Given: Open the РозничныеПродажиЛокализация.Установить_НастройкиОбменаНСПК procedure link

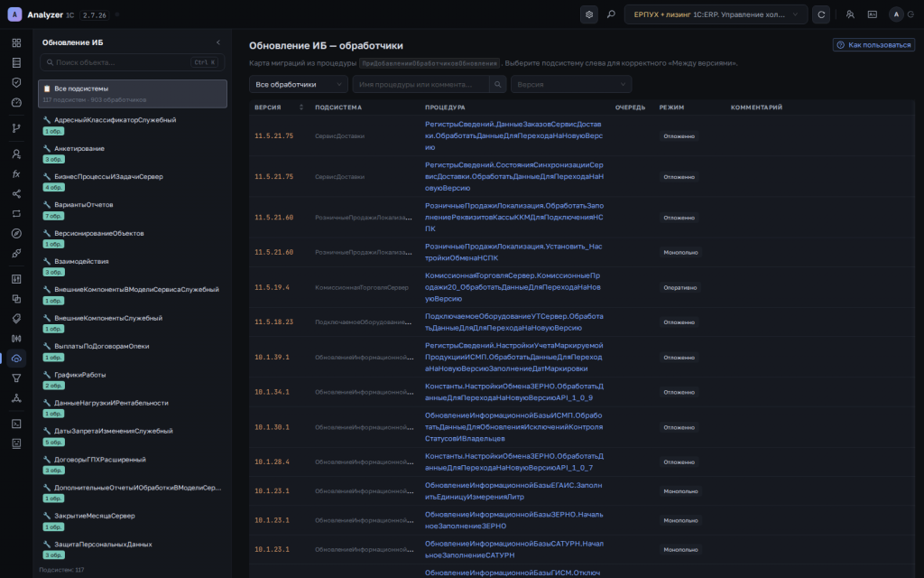Looking at the screenshot, I should 513,252.
